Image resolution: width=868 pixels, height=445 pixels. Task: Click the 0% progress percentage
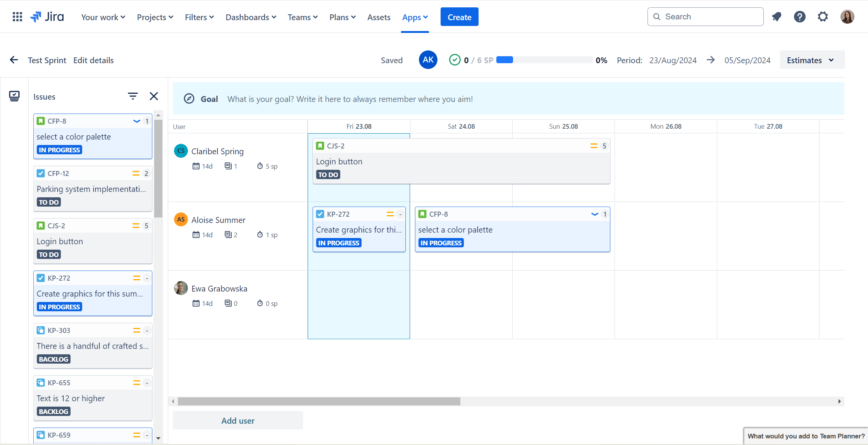(601, 60)
